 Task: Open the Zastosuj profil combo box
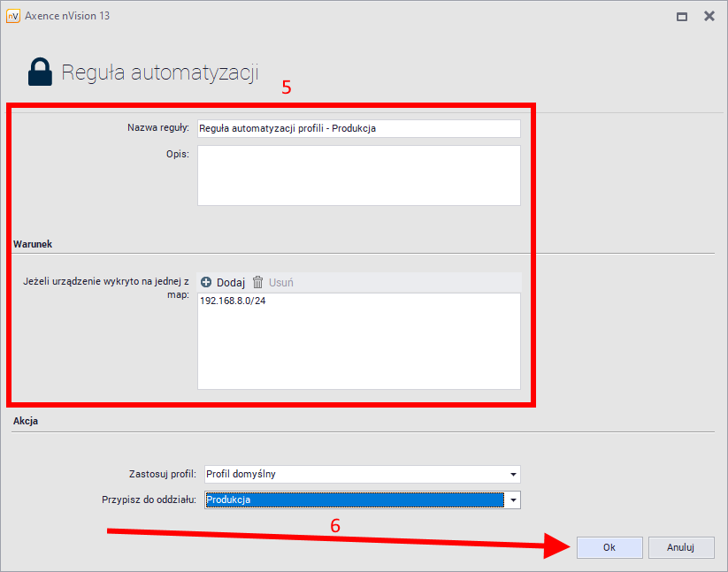(x=354, y=473)
